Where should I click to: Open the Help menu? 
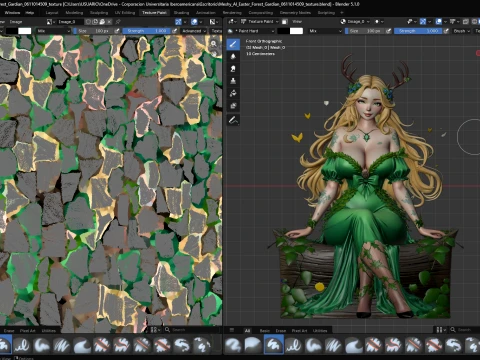point(30,13)
